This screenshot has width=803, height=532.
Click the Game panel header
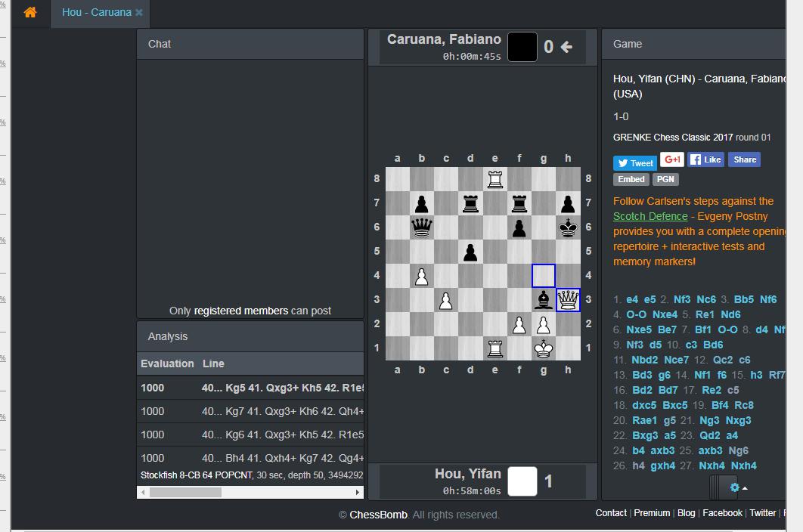click(x=693, y=44)
